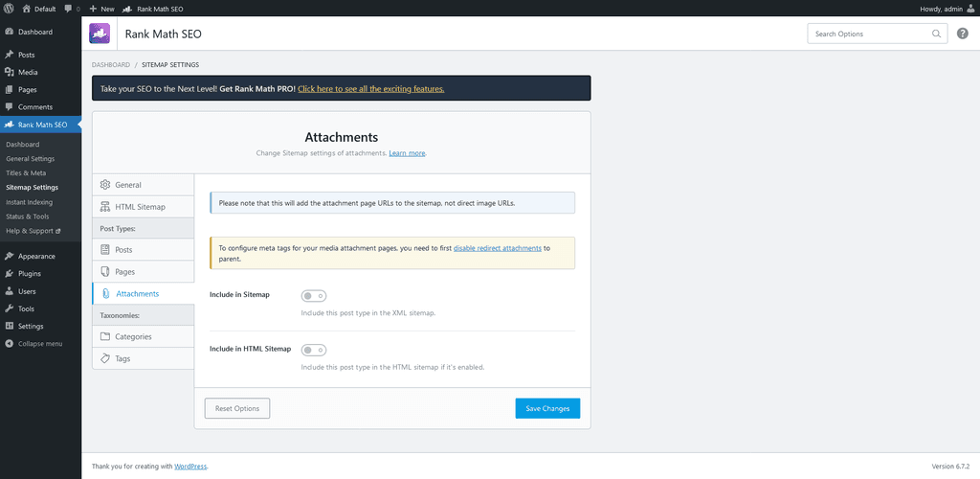Click the Plugins plug icon
980x479 pixels.
pyautogui.click(x=10, y=274)
